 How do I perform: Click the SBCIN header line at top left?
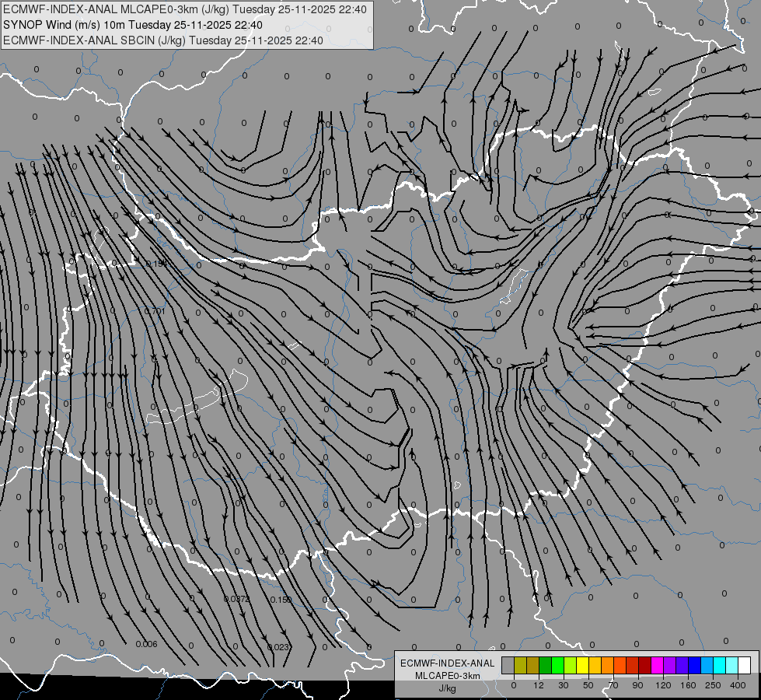163,40
